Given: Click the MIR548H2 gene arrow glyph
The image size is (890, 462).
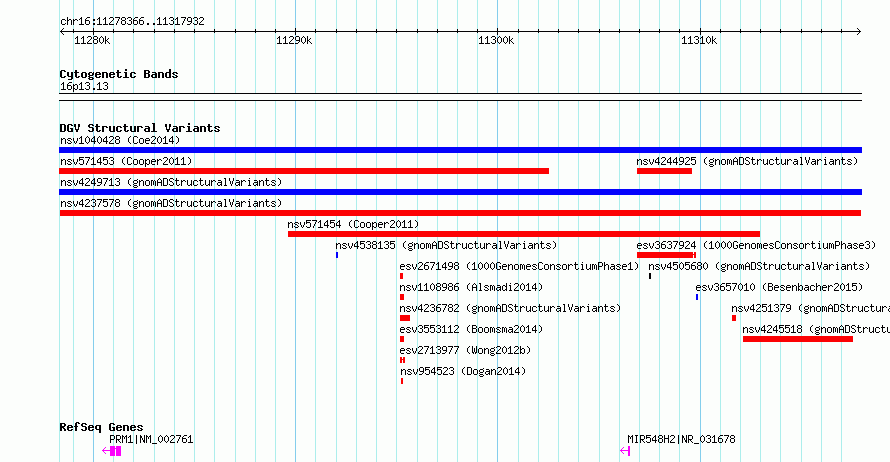Looking at the screenshot, I should (x=625, y=451).
